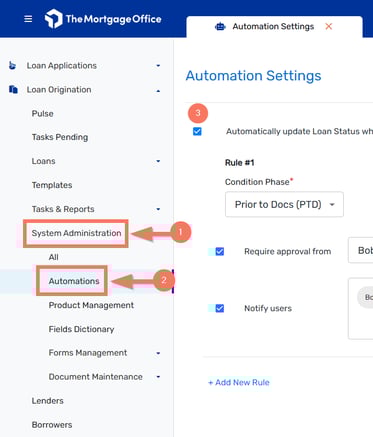Toggle the Notify users checkbox
Viewport: 373px width, 437px height.
click(220, 308)
